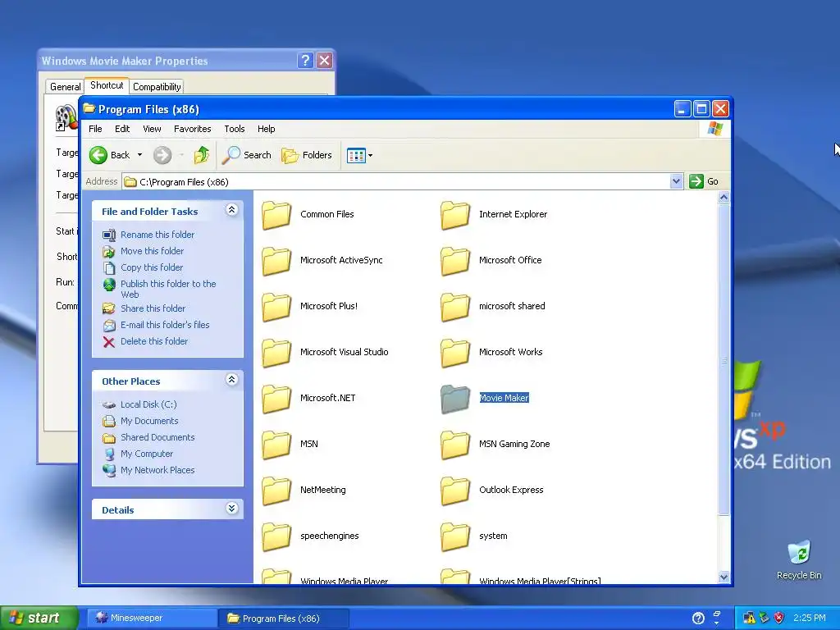
Task: Go to My Documents link
Action: point(149,422)
